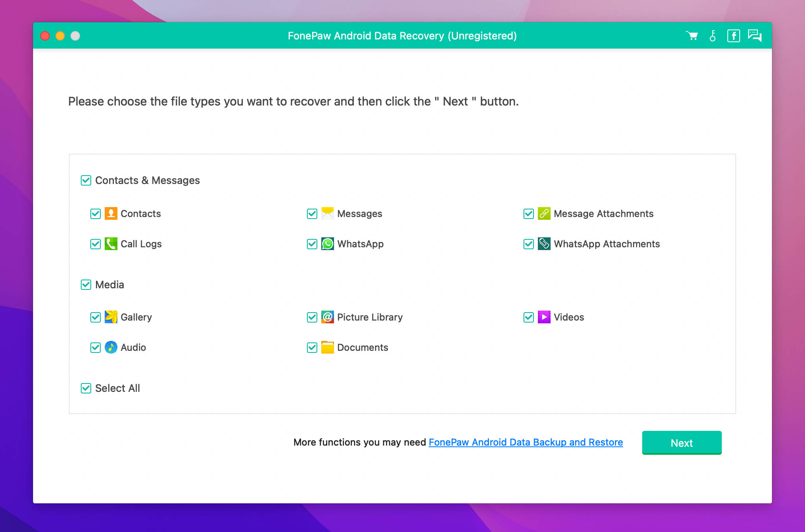
Task: Click the Messages envelope icon
Action: [x=328, y=214]
